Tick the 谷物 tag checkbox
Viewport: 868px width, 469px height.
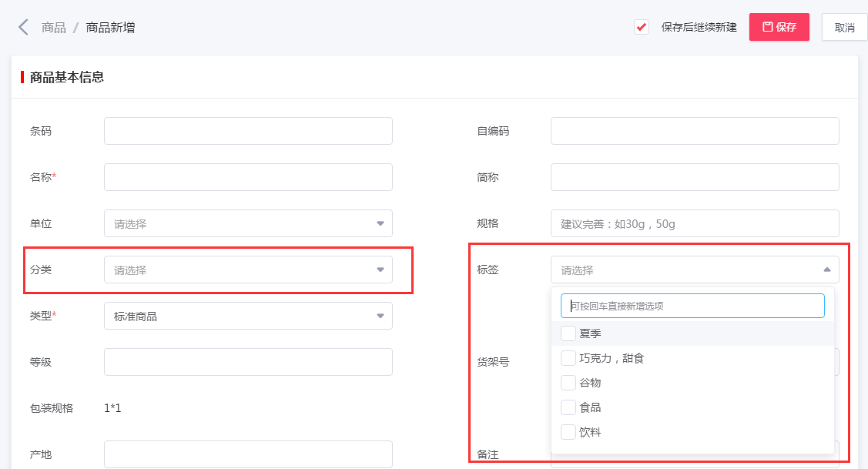pos(568,383)
